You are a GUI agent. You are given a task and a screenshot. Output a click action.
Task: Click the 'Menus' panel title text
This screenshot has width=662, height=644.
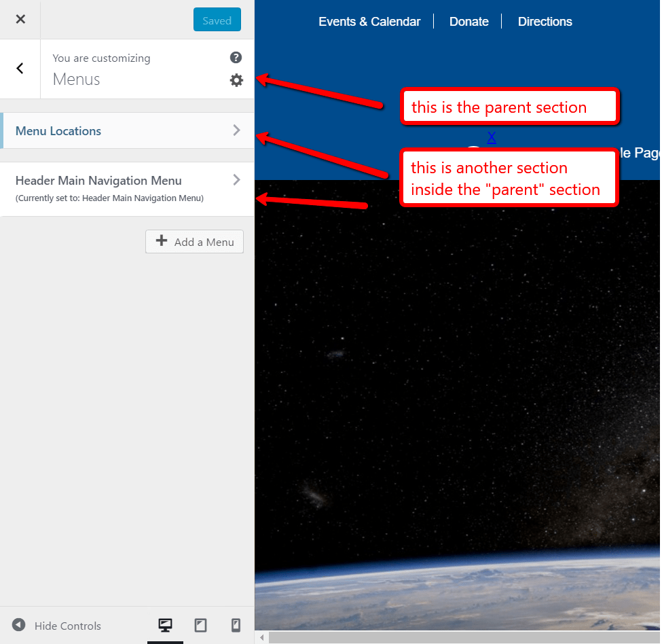[77, 79]
